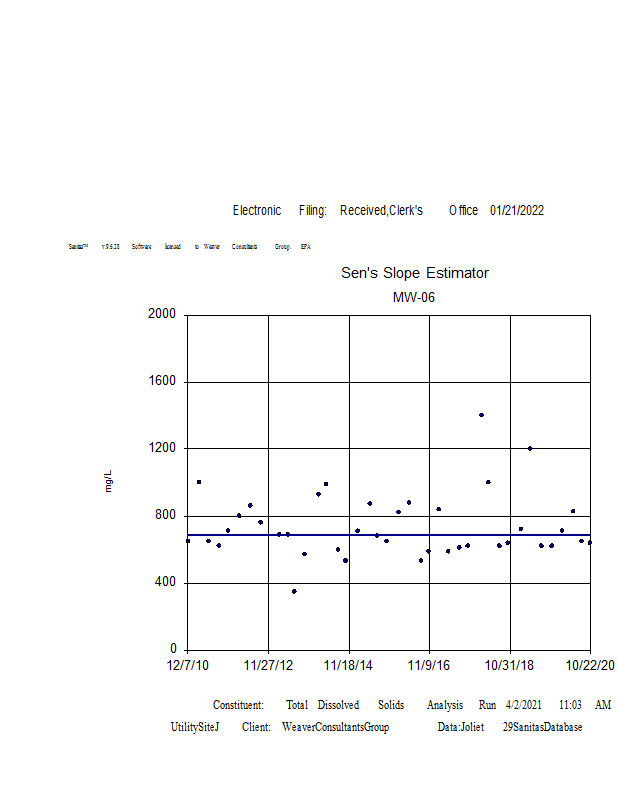Click the lowest data point below 400
This screenshot has width=618, height=800.
(x=294, y=591)
